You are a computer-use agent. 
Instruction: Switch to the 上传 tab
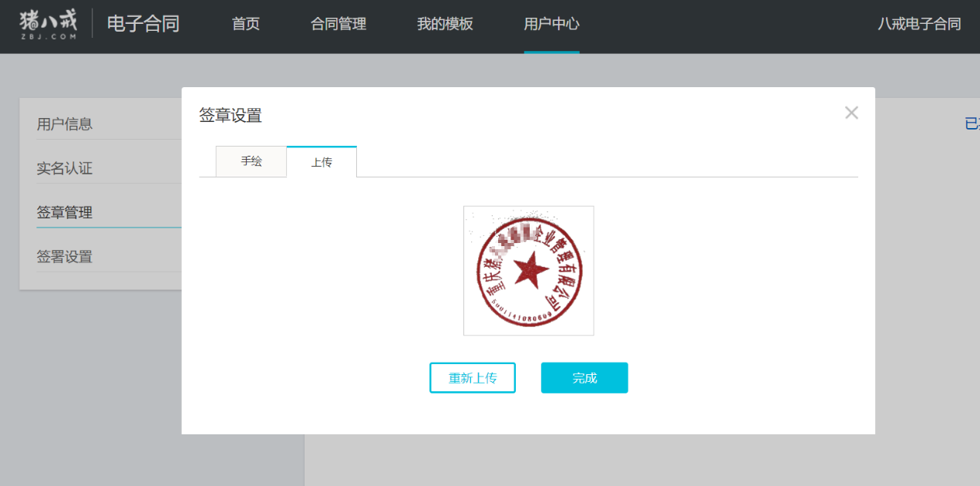[322, 161]
